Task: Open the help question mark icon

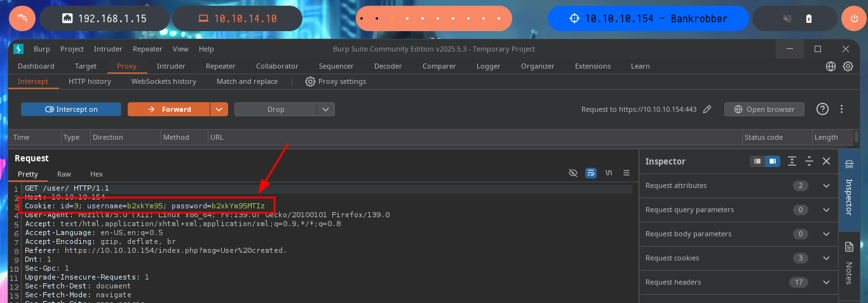Action: (822, 109)
